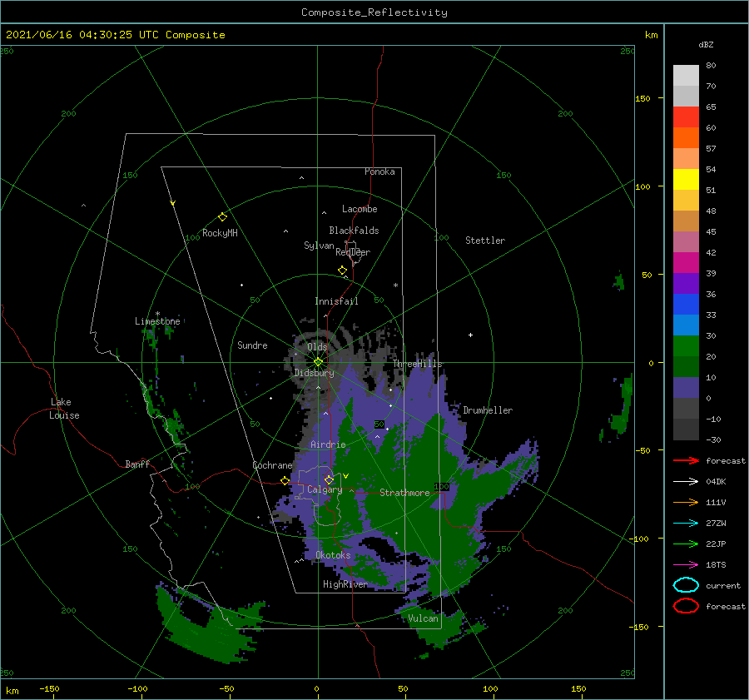Click the Stettler label
This screenshot has height=700, width=749.
(485, 241)
